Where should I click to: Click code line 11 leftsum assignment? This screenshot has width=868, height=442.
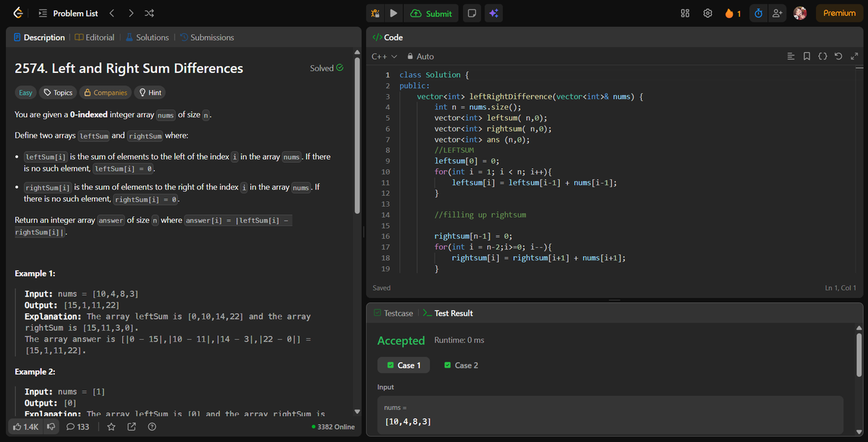534,182
